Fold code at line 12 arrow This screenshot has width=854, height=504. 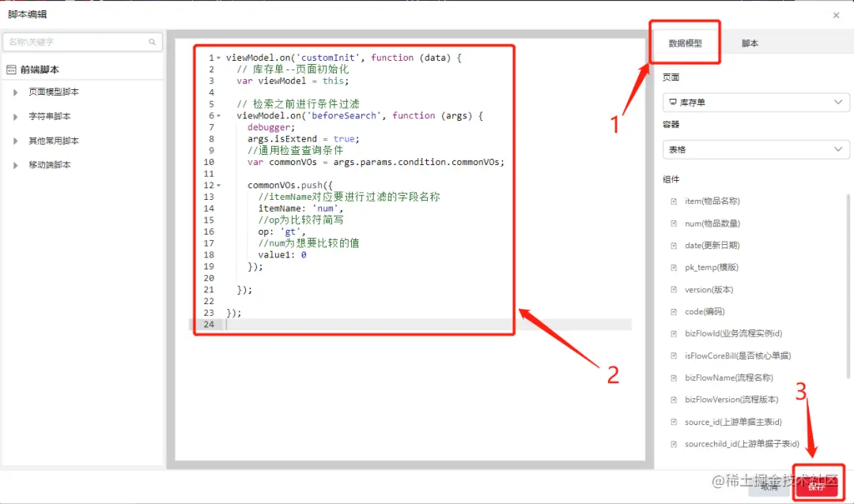(219, 185)
